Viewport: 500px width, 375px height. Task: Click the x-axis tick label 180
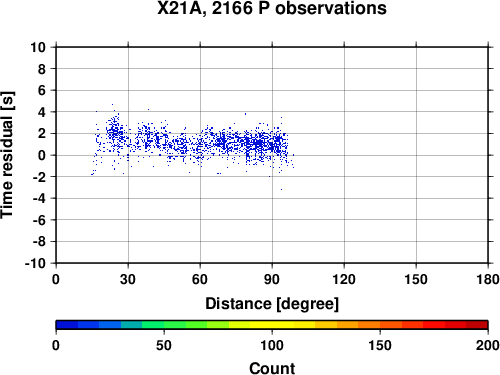click(x=488, y=279)
